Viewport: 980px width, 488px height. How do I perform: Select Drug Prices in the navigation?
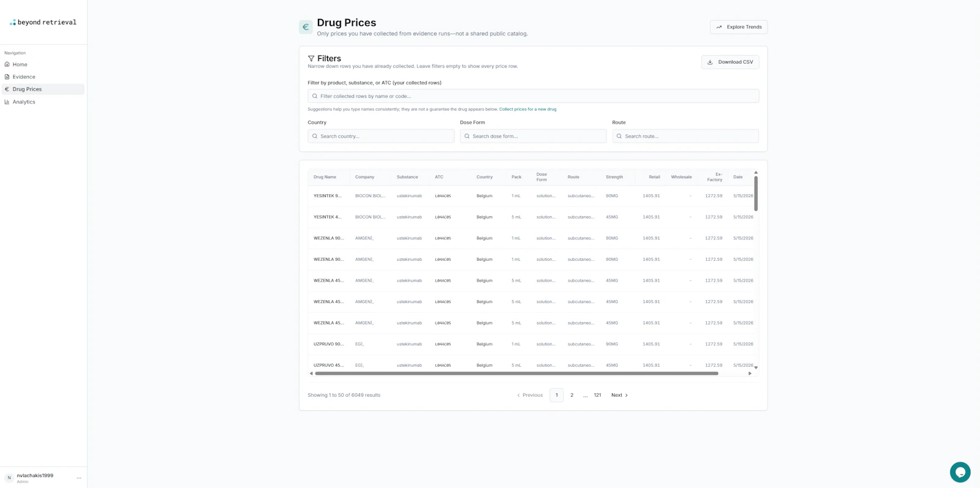(43, 89)
